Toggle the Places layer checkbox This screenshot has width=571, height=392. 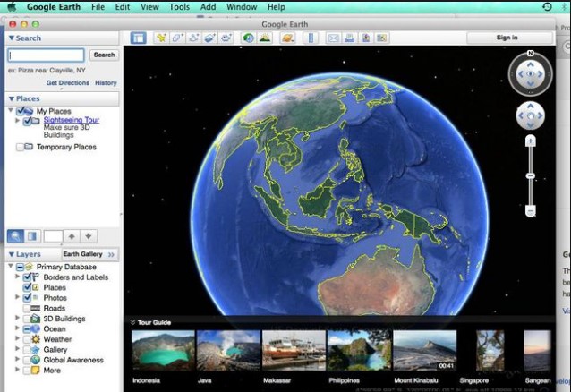coord(27,287)
